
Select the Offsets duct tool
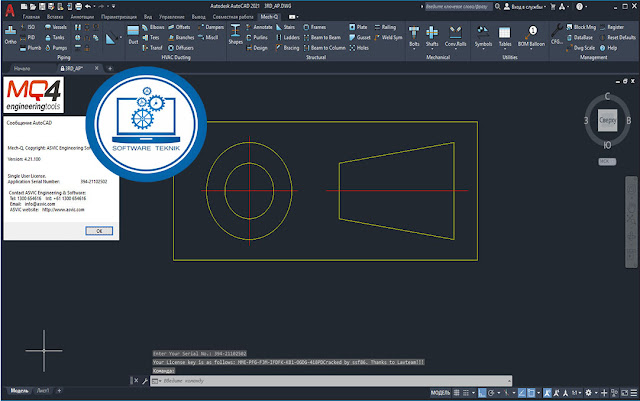[179, 27]
